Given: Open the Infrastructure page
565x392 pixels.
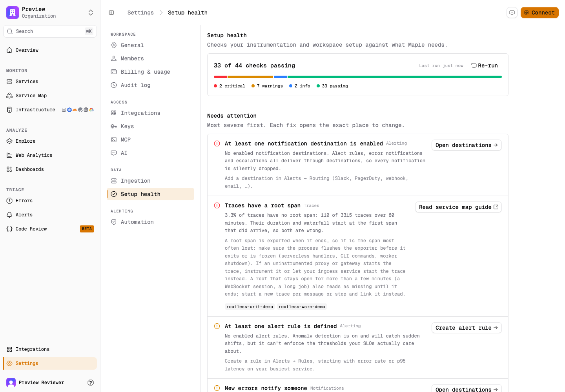Looking at the screenshot, I should [50, 110].
